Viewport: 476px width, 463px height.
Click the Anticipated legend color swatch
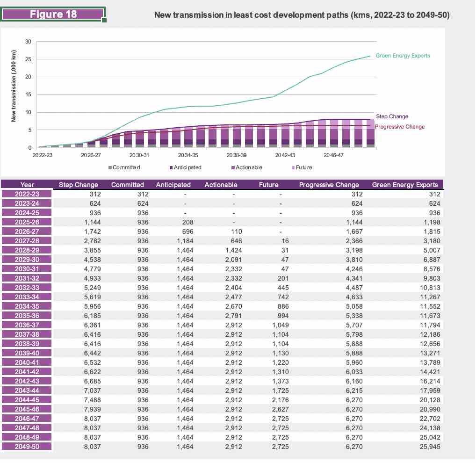click(171, 167)
